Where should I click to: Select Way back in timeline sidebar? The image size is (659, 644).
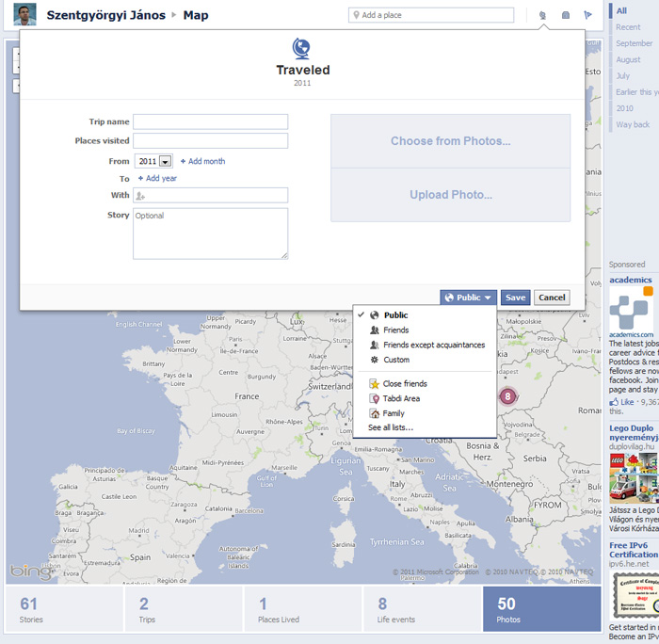(632, 124)
